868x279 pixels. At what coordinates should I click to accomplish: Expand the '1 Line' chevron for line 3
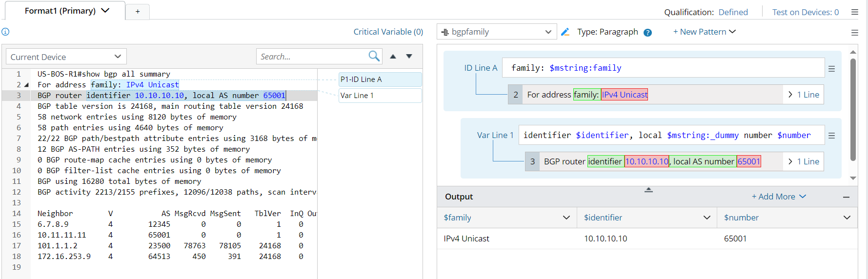pos(790,161)
